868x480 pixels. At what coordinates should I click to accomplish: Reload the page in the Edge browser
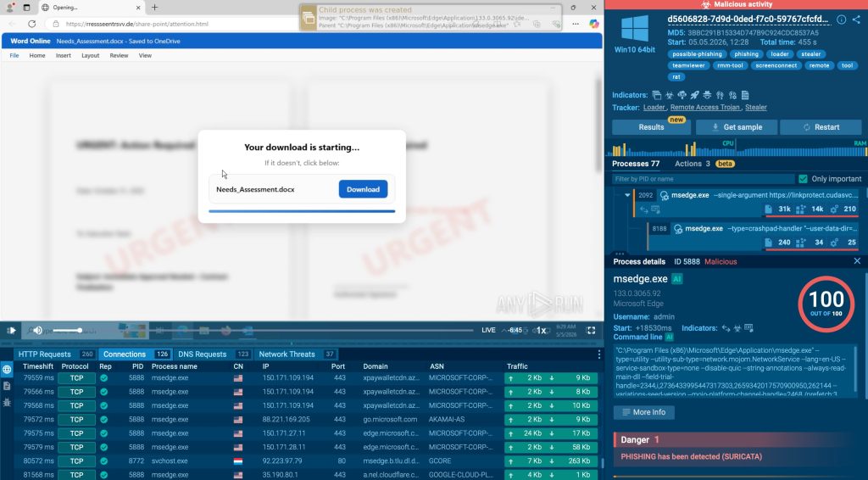tap(31, 24)
